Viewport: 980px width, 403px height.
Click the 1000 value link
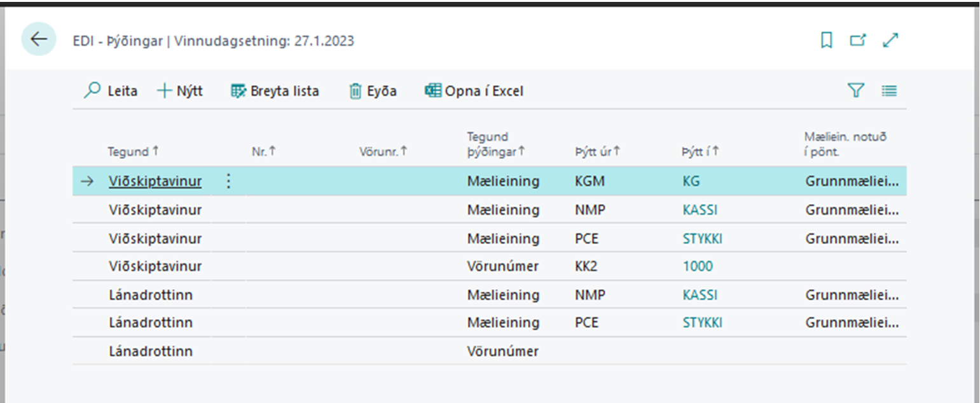tap(698, 266)
